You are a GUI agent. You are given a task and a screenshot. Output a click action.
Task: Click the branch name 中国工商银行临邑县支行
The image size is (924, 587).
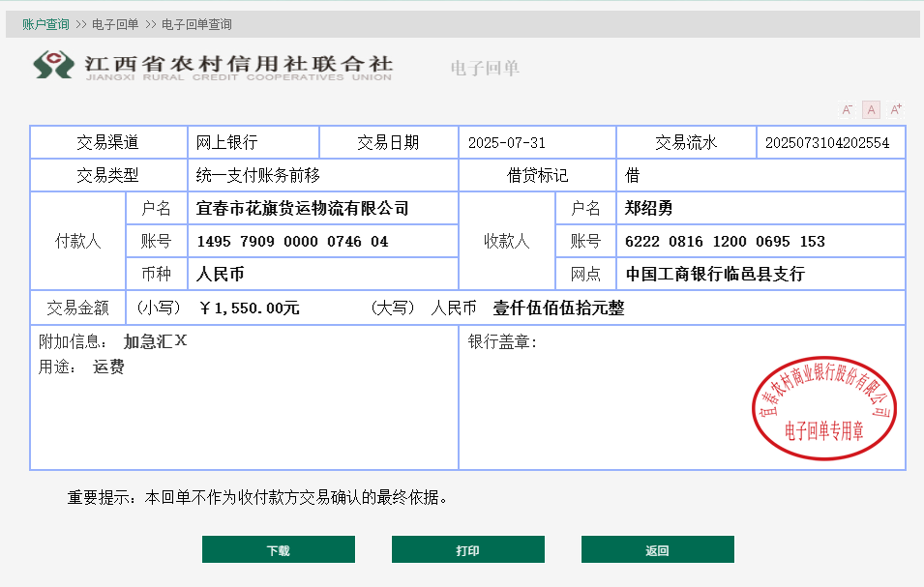point(715,275)
